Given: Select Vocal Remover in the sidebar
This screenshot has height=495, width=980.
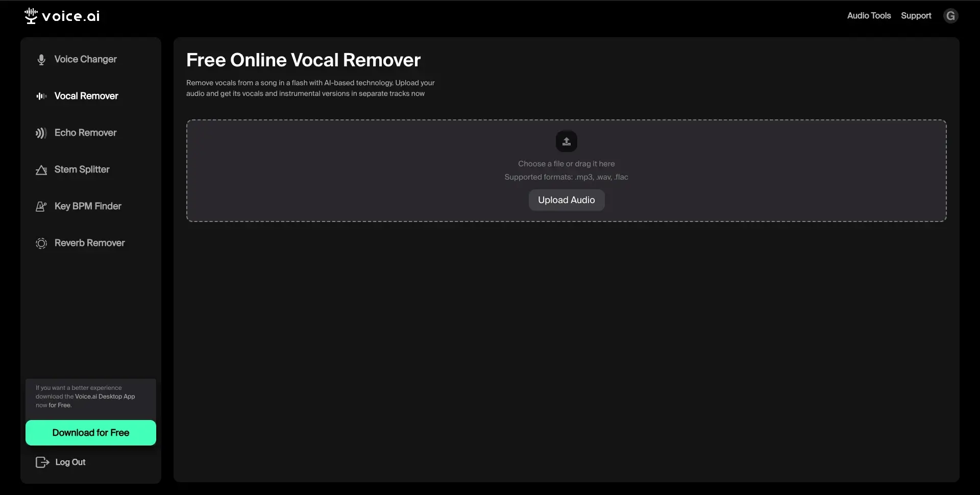Looking at the screenshot, I should (x=86, y=96).
